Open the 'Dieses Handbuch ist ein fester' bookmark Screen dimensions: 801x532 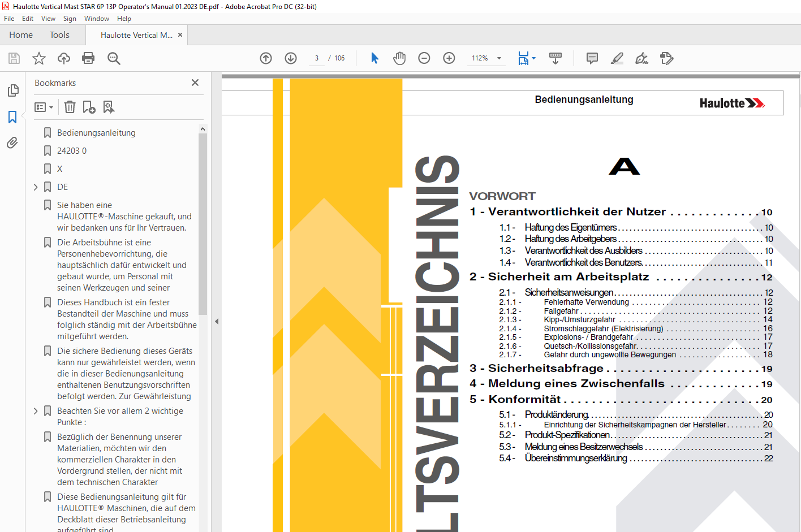127,319
